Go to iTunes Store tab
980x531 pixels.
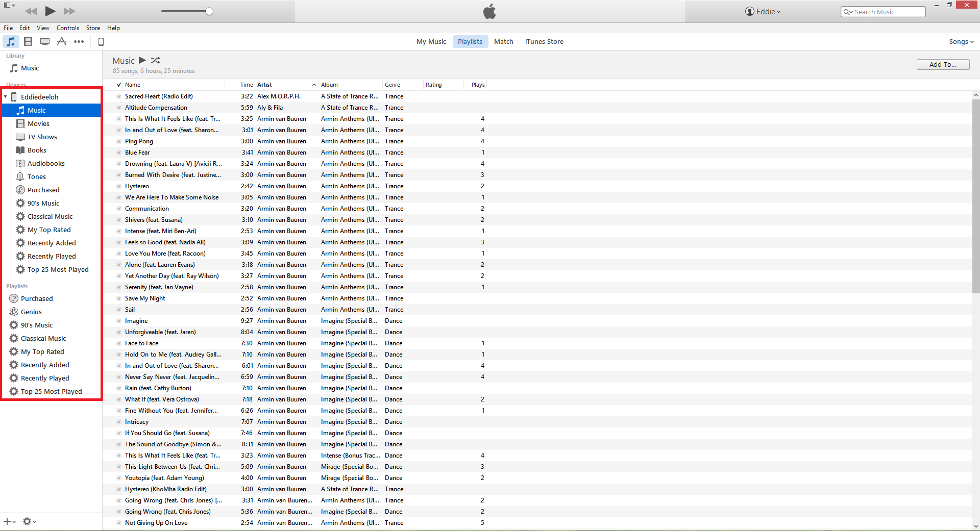[544, 42]
